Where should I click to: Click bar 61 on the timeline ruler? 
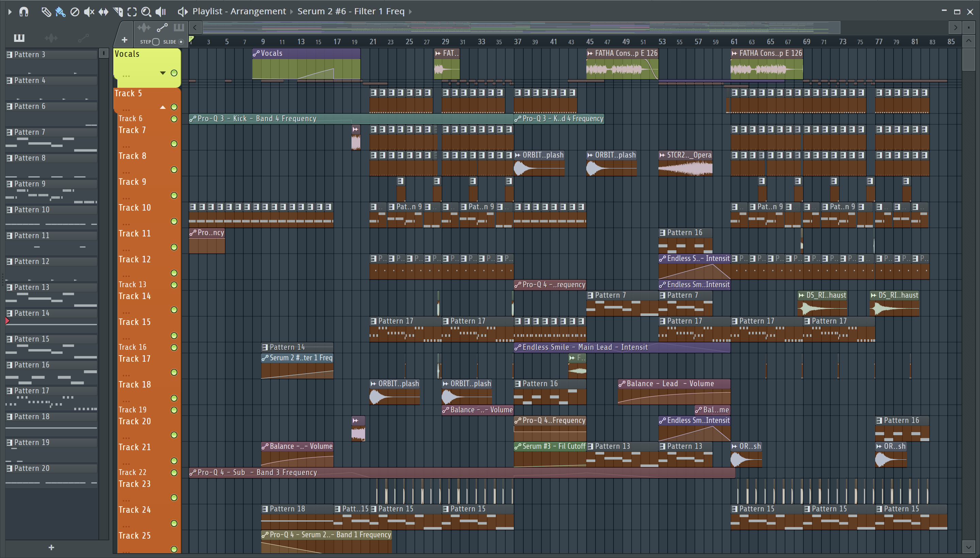pos(734,42)
